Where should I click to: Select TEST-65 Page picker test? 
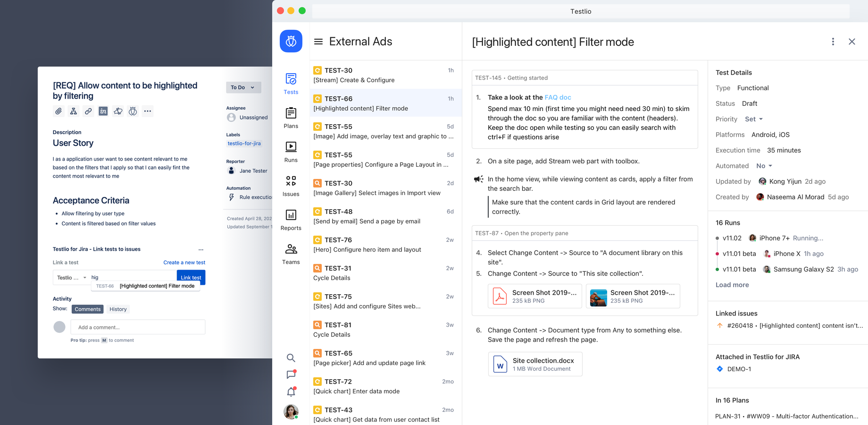coord(385,358)
